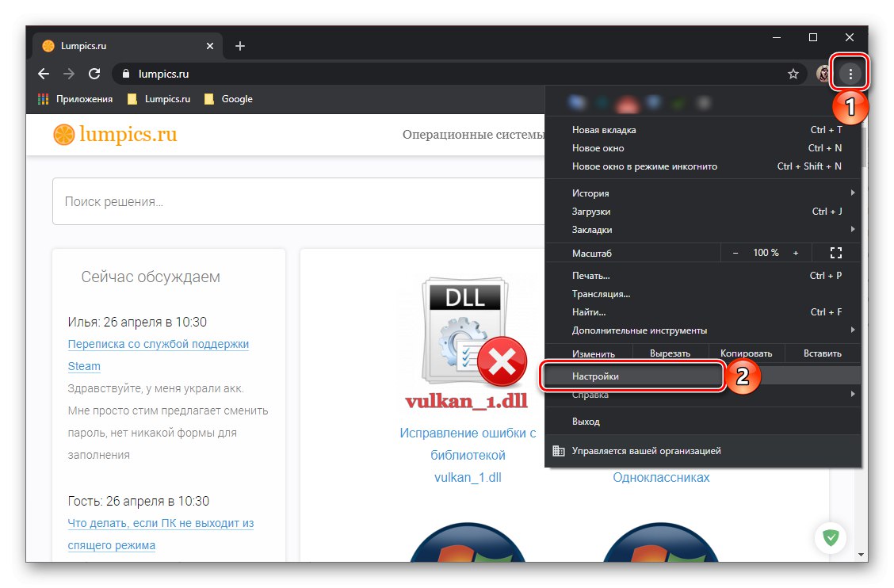Open the vulkan_1.dll article thumbnail

468,342
